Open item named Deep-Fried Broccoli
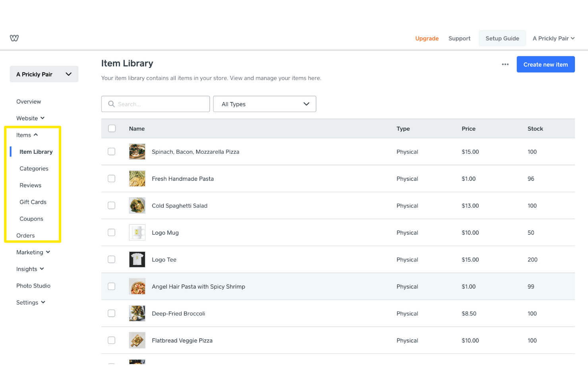This screenshot has height=392, width=588. (x=178, y=314)
